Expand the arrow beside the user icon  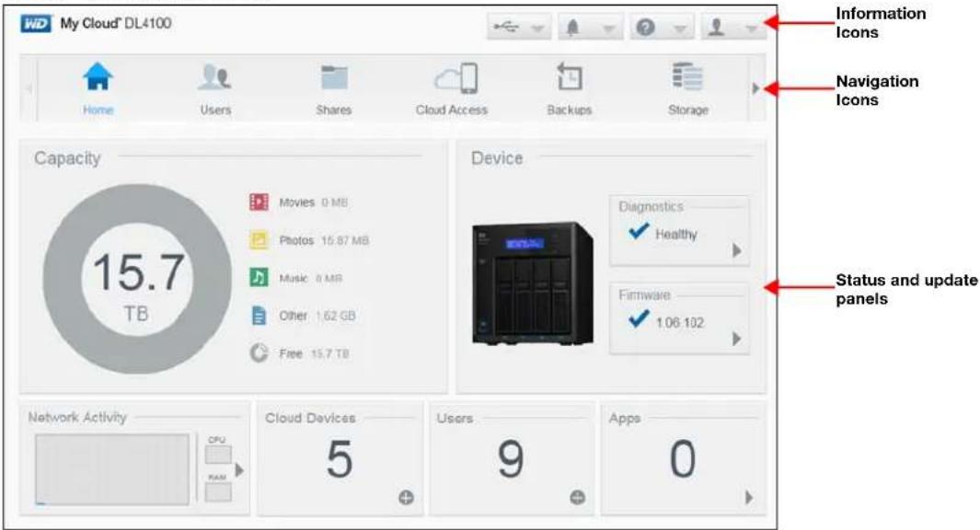pyautogui.click(x=751, y=29)
